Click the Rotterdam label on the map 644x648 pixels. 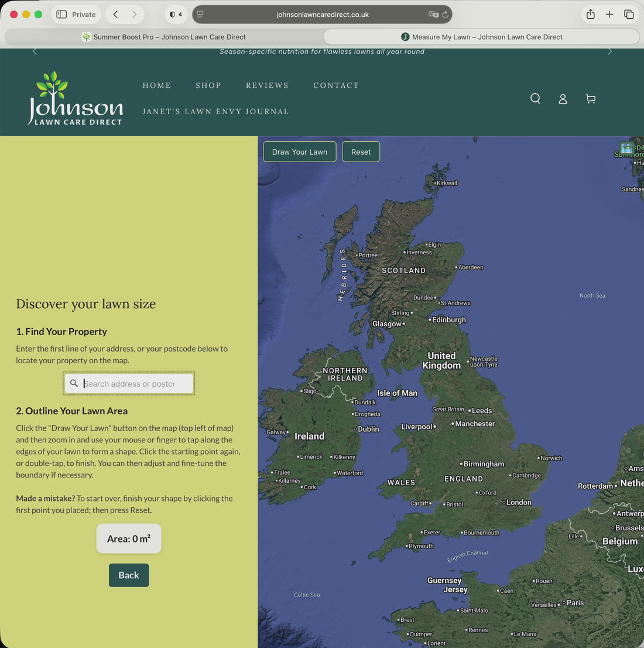(x=595, y=486)
